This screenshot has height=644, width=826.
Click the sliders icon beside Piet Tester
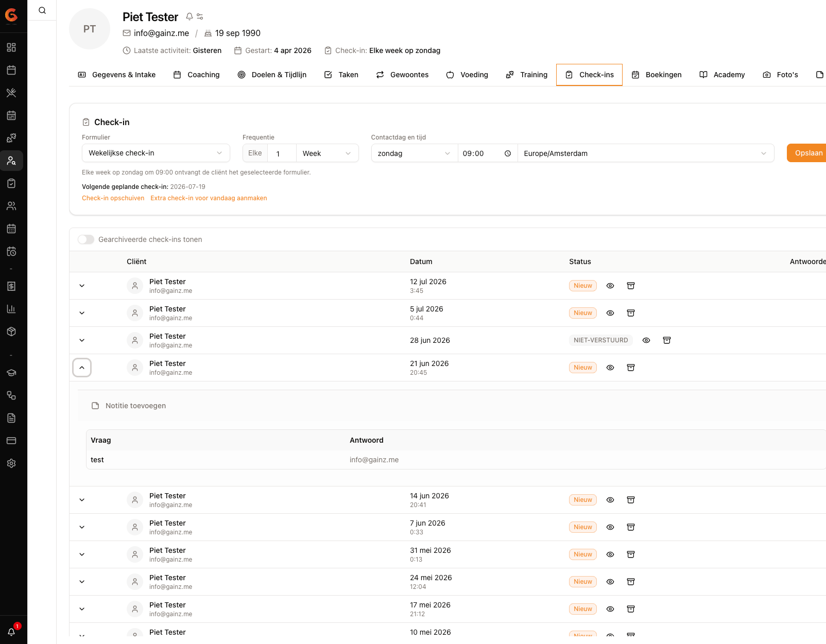200,16
